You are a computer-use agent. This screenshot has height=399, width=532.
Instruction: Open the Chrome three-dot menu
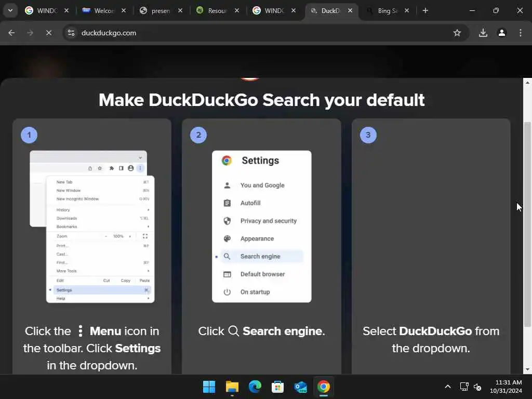click(521, 33)
